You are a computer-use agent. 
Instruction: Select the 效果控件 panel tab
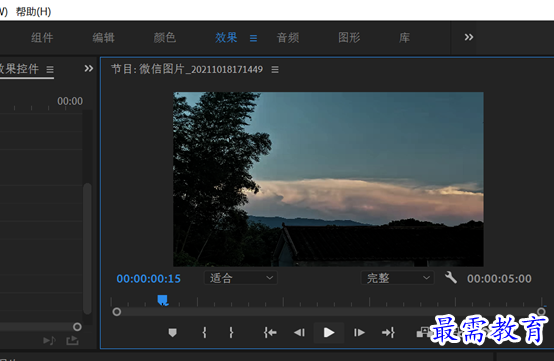tap(19, 69)
